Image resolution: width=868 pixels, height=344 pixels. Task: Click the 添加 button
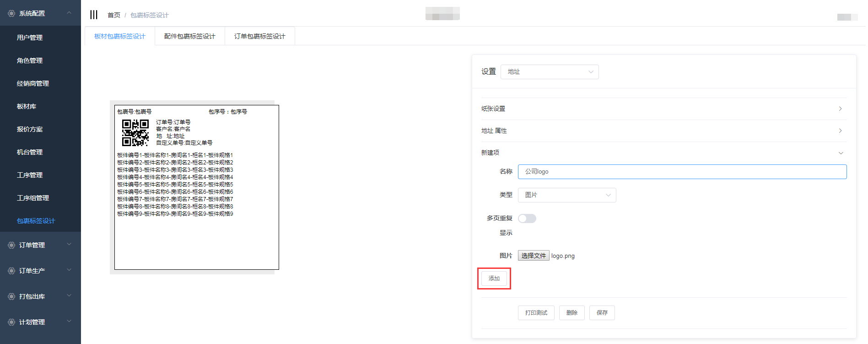point(494,278)
